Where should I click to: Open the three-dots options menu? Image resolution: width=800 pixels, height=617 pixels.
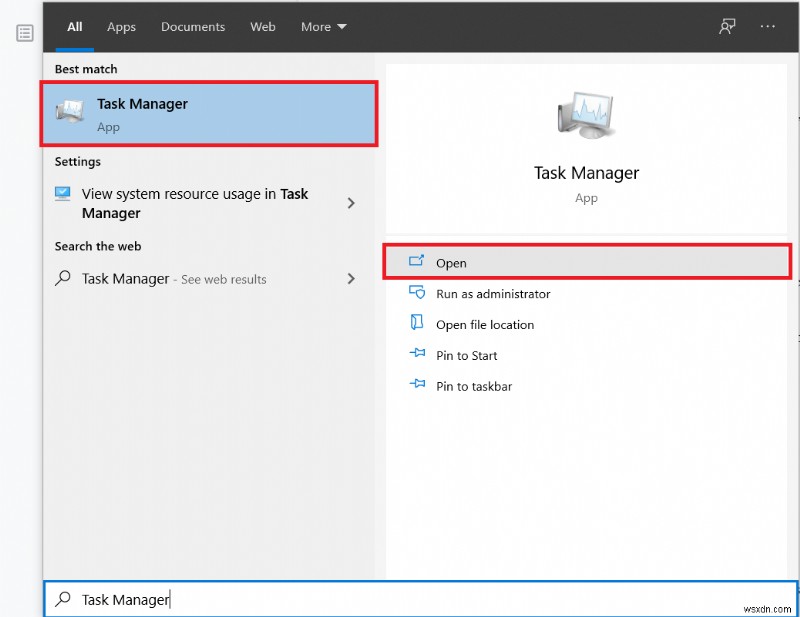(768, 27)
